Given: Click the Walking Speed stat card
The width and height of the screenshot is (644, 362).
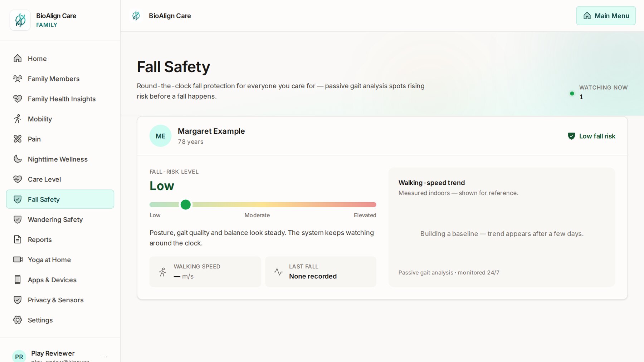Looking at the screenshot, I should 205,272.
